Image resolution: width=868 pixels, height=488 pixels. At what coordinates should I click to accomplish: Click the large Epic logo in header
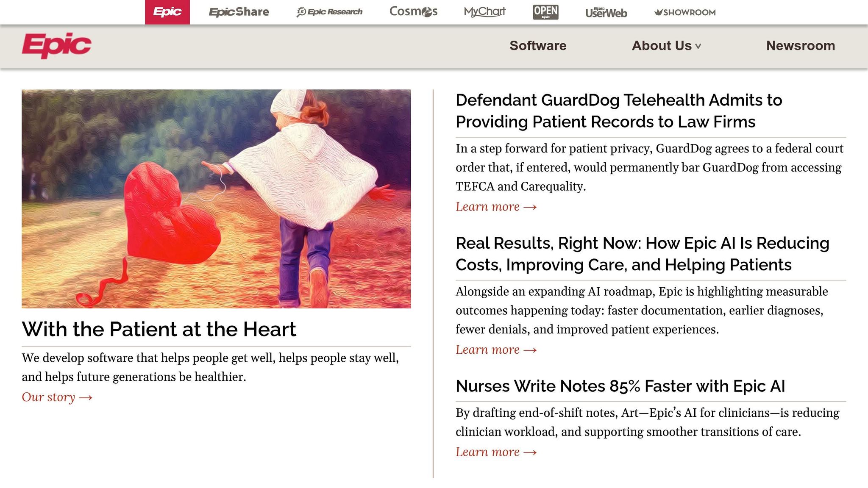pyautogui.click(x=56, y=45)
